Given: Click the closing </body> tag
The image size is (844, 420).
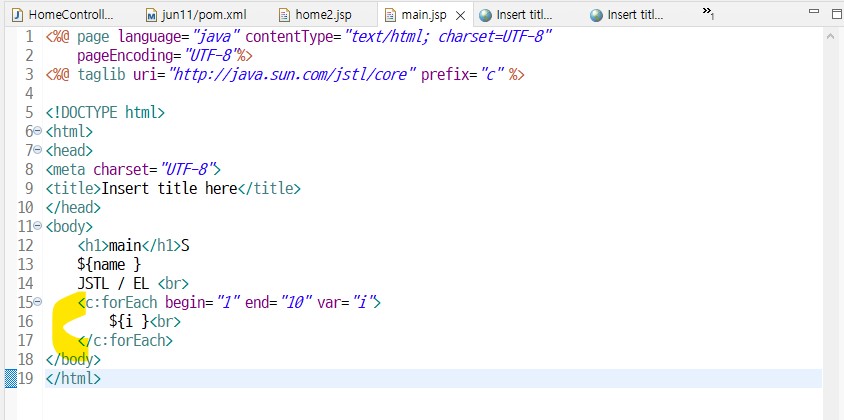Looking at the screenshot, I should click(73, 359).
